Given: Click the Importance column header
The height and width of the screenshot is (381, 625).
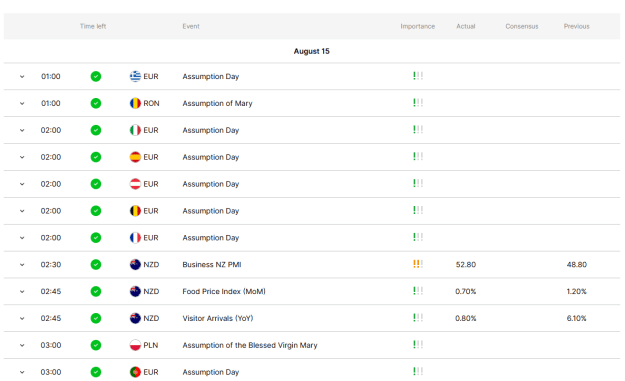Looking at the screenshot, I should [x=418, y=26].
